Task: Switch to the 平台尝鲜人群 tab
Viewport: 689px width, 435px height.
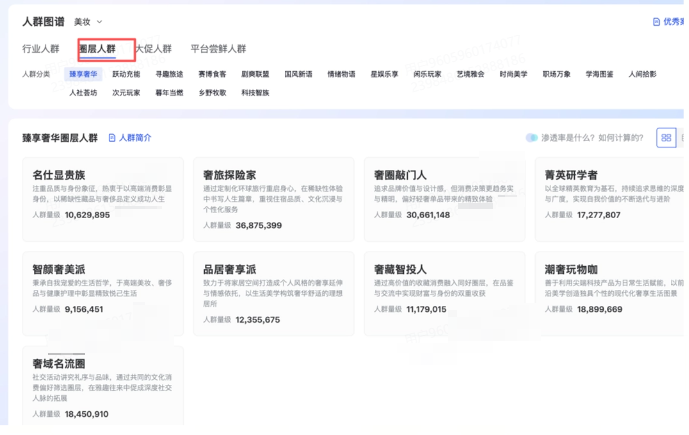Action: coord(218,49)
